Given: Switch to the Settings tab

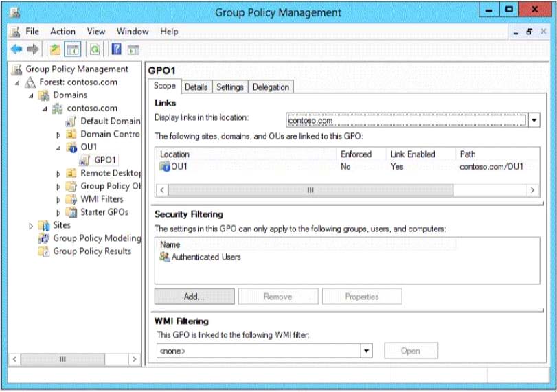Looking at the screenshot, I should [x=230, y=87].
